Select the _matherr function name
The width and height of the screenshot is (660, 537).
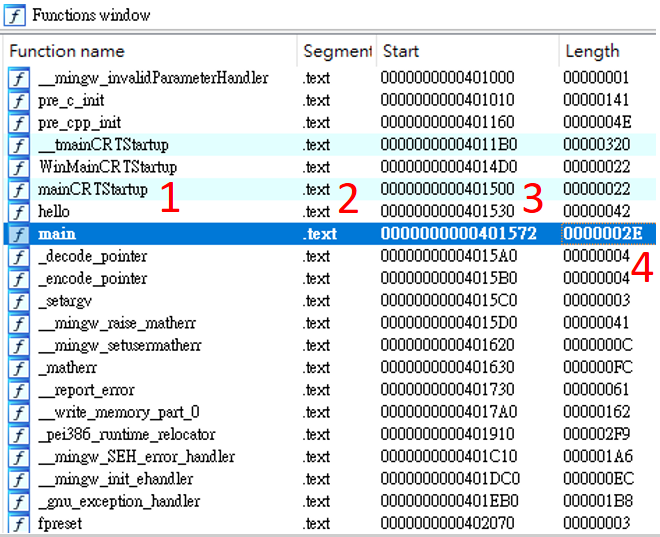click(x=68, y=368)
